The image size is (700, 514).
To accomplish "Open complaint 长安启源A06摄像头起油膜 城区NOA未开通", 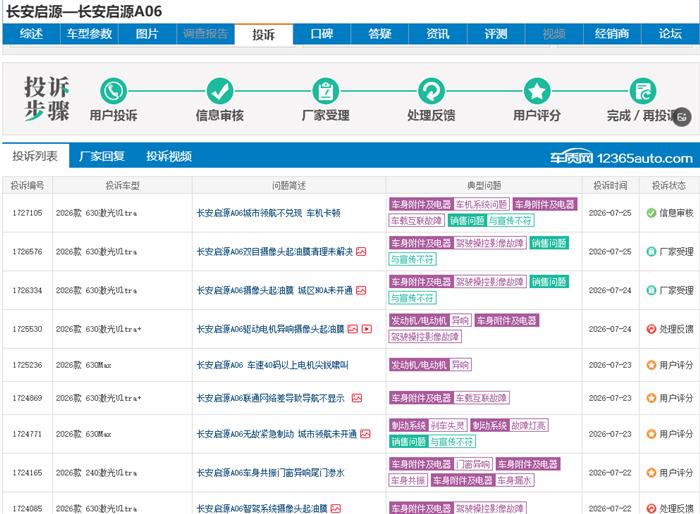I will pyautogui.click(x=275, y=291).
